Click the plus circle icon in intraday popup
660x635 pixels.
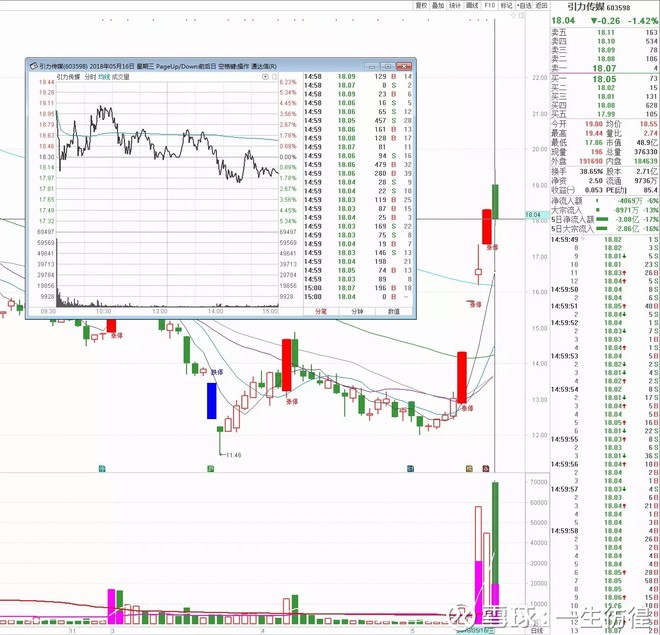(265, 77)
